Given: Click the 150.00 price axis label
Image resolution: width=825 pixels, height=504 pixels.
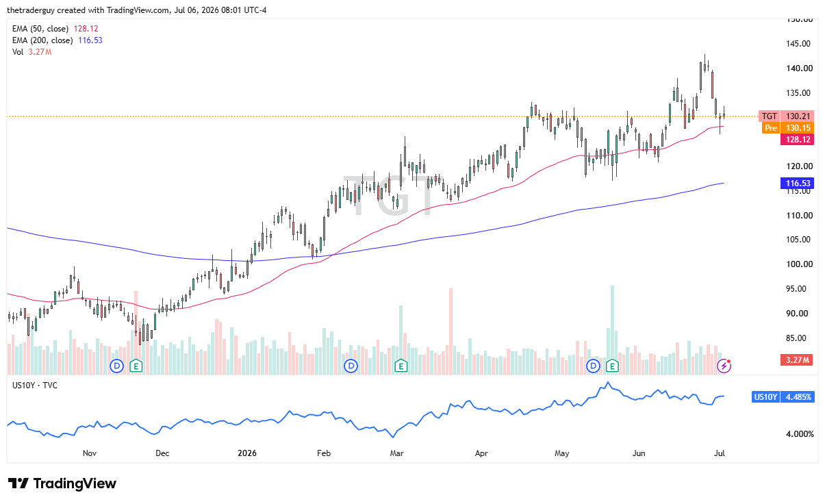Looking at the screenshot, I should click(x=798, y=19).
